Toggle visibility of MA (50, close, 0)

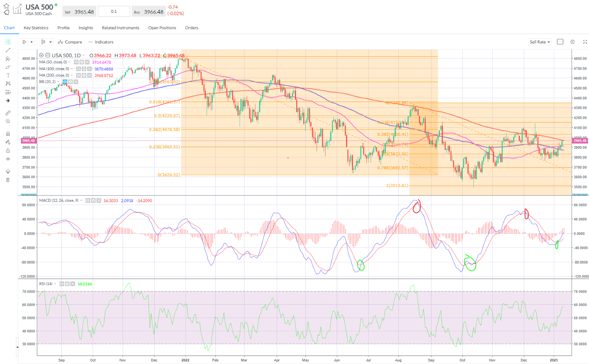pyautogui.click(x=76, y=62)
